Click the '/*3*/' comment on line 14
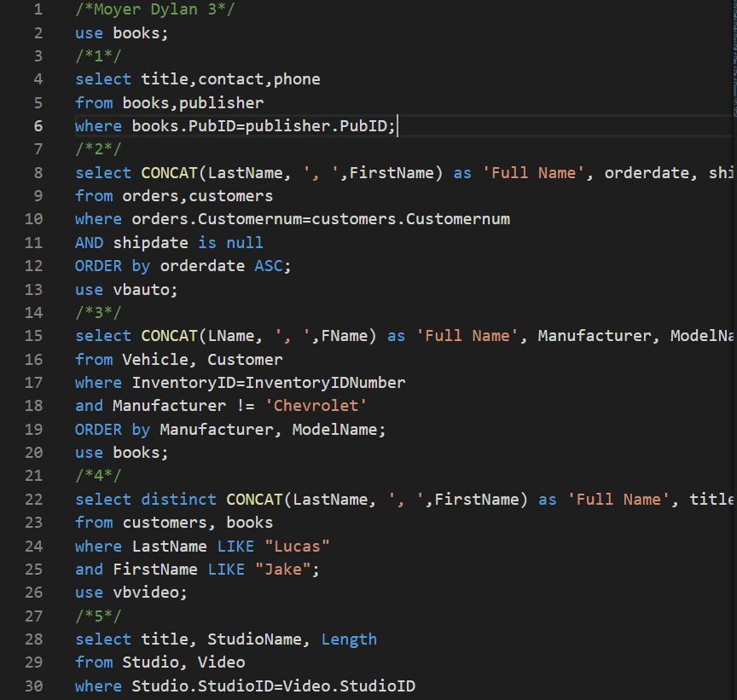Image resolution: width=737 pixels, height=700 pixels. [98, 312]
